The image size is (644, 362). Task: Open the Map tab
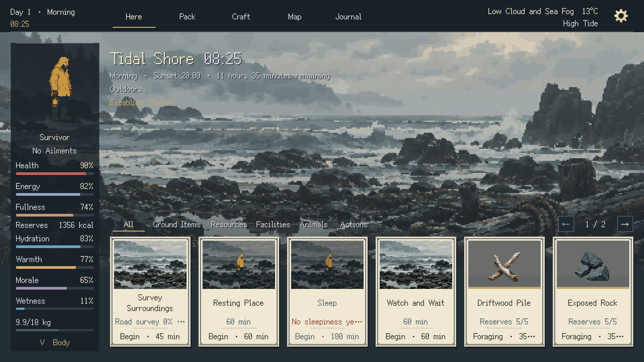[x=294, y=17]
